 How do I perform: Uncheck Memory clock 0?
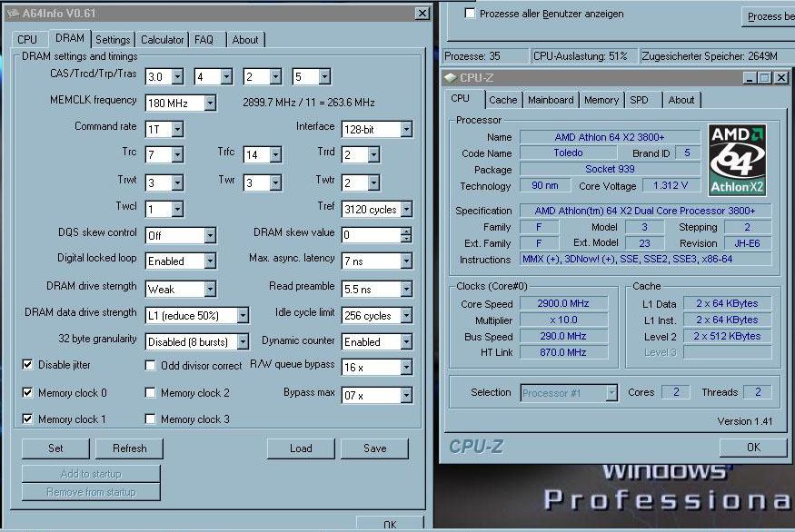[x=27, y=392]
